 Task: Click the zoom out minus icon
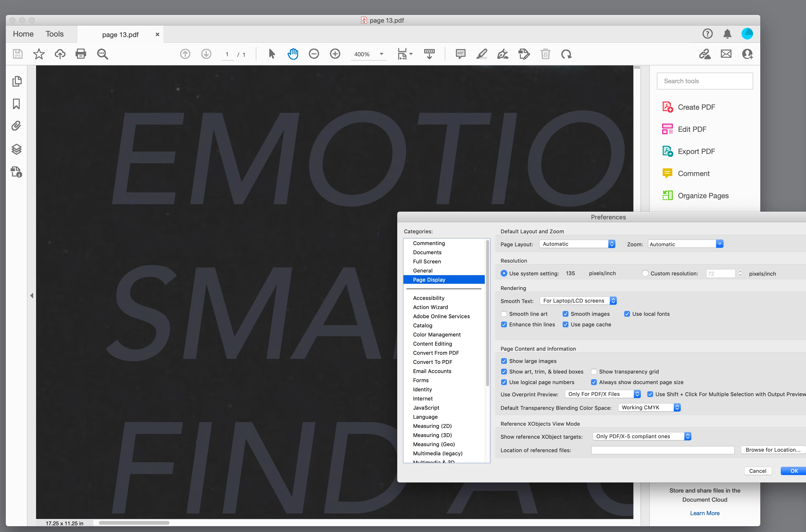click(x=314, y=54)
